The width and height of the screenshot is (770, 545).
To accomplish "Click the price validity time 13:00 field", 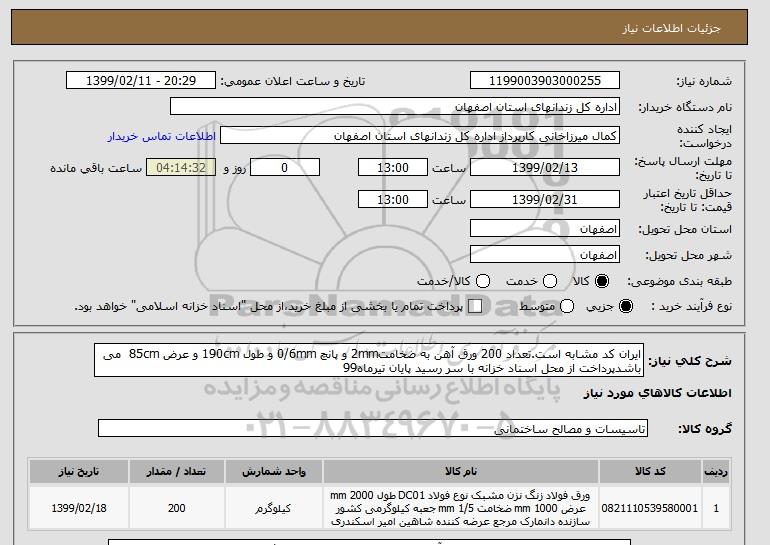I will (393, 199).
